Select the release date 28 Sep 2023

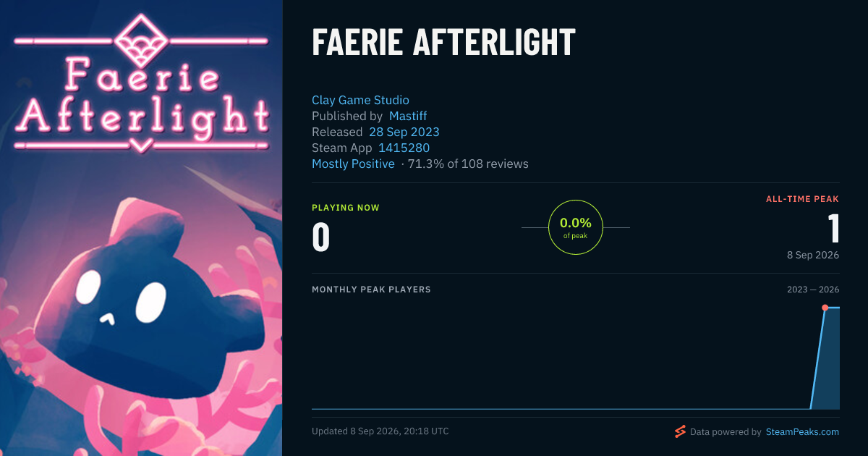404,132
